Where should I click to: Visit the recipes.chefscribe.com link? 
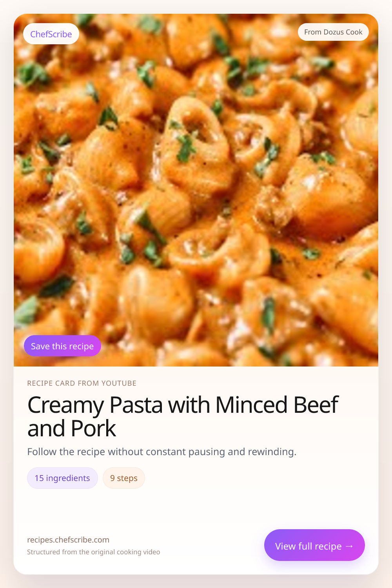click(68, 540)
